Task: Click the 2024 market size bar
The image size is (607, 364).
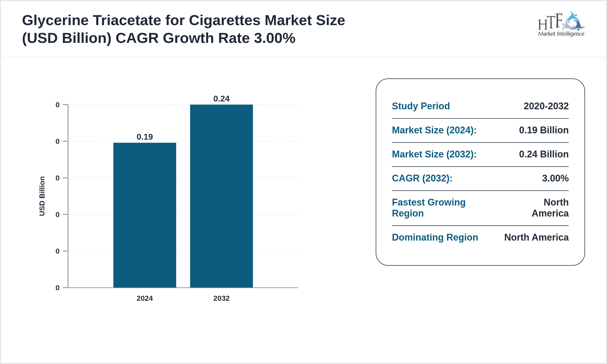Action: click(144, 215)
